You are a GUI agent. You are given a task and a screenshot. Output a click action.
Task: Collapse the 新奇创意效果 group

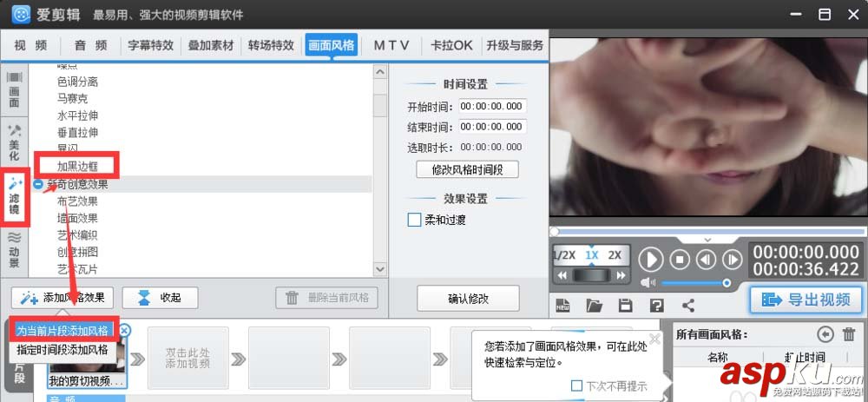click(37, 184)
